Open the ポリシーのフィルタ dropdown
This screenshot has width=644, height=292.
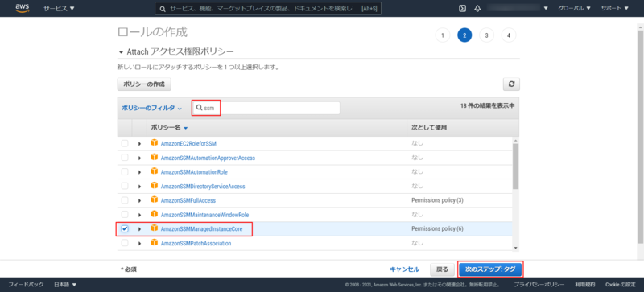point(151,108)
